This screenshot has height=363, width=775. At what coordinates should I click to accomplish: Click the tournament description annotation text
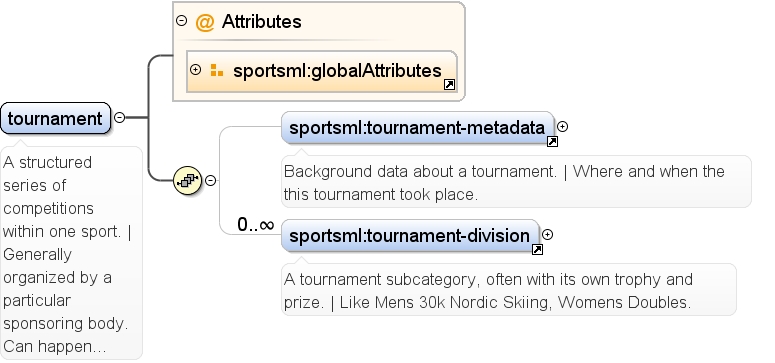click(x=67, y=254)
